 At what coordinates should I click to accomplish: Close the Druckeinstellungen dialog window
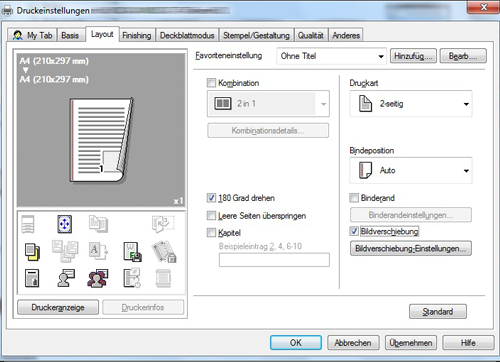point(484,7)
